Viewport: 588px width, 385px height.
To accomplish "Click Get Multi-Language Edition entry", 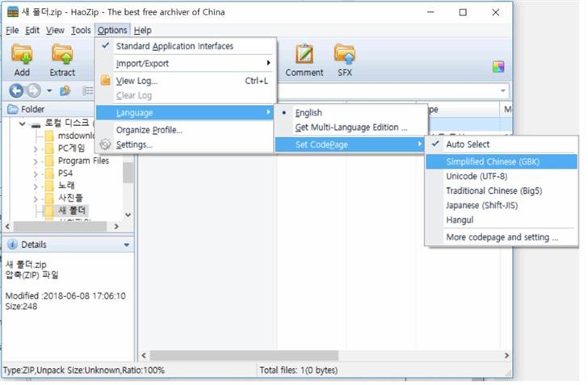I will pos(352,128).
